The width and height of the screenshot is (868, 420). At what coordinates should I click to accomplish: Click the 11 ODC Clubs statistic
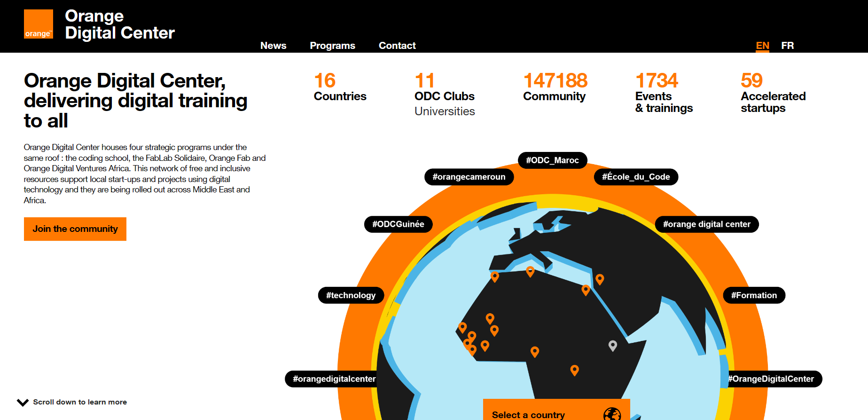445,87
